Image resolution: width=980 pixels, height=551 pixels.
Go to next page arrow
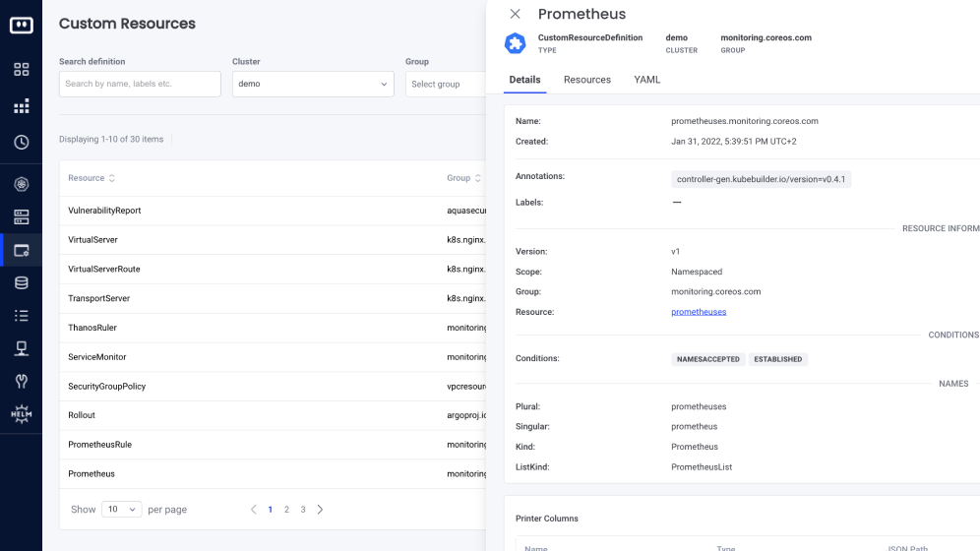[x=320, y=509]
